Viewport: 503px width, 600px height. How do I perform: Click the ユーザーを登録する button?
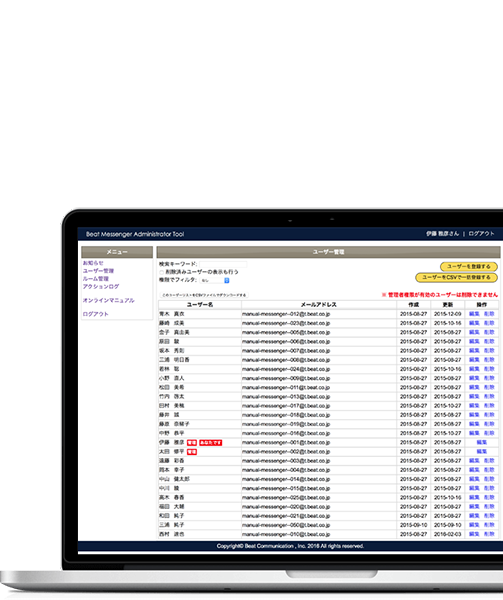[469, 266]
